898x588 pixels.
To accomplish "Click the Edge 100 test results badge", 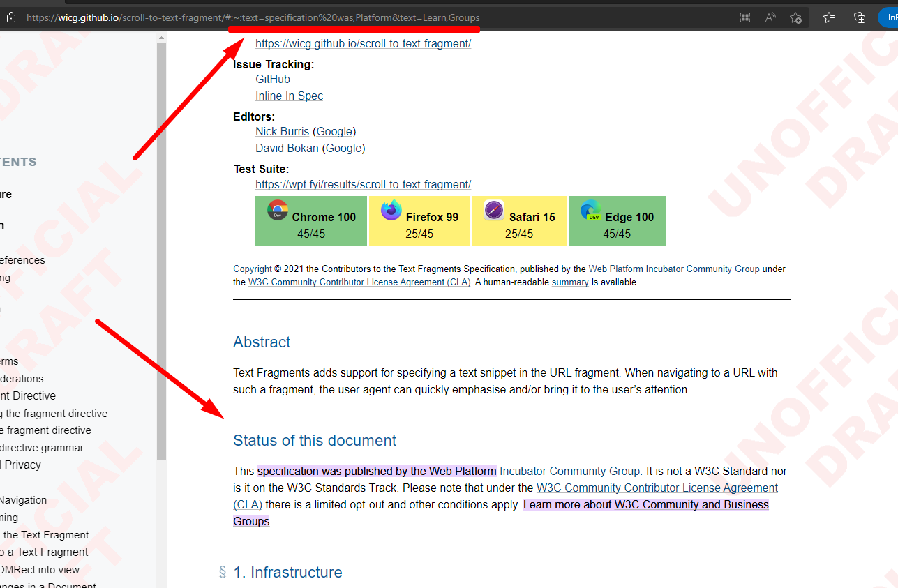I will 617,221.
